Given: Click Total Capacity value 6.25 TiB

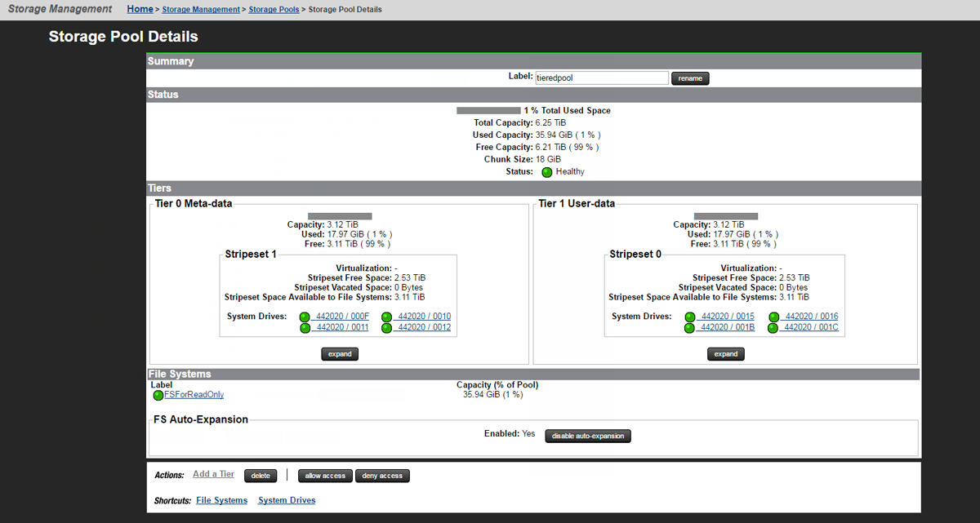Looking at the screenshot, I should tap(550, 122).
